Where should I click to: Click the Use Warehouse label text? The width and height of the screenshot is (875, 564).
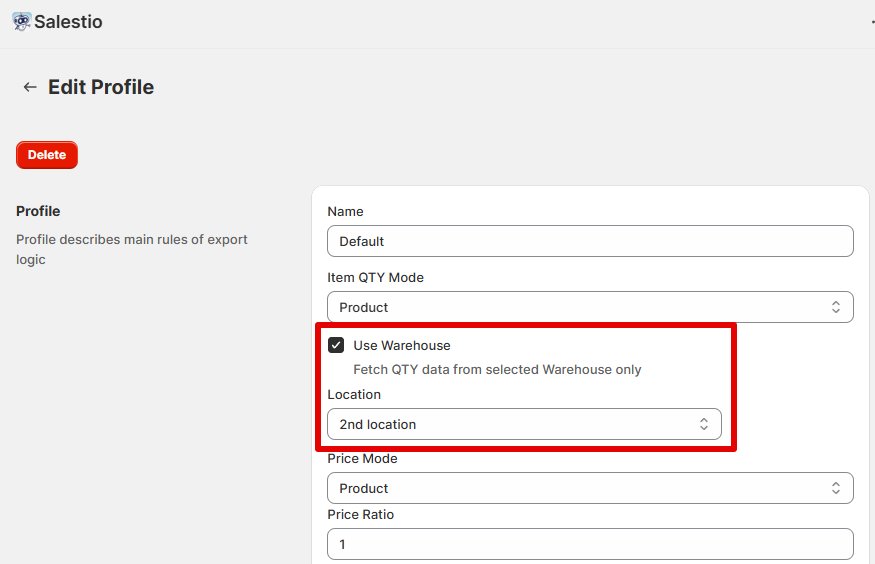[402, 345]
